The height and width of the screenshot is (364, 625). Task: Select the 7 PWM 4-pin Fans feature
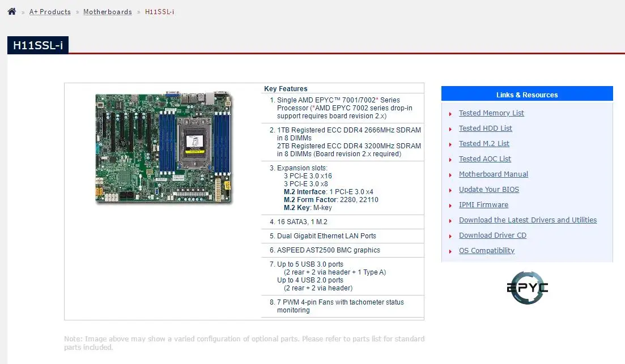341,306
